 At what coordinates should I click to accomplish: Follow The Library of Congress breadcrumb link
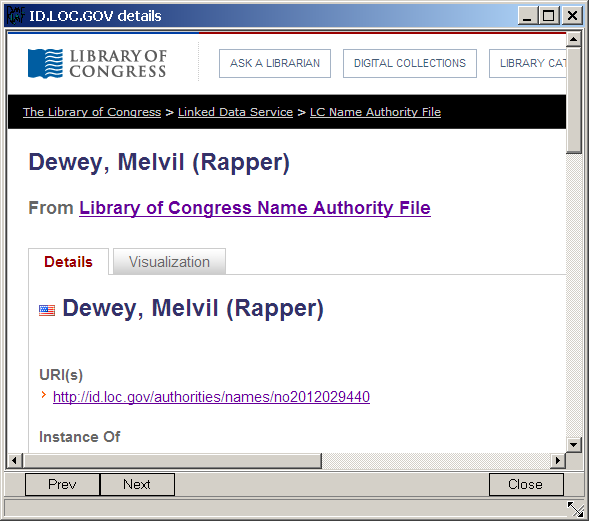point(92,112)
